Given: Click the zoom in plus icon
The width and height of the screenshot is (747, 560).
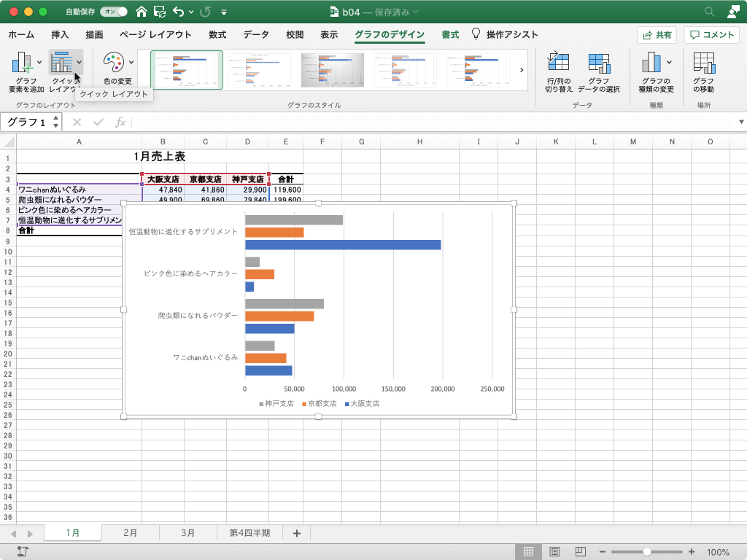Looking at the screenshot, I should [692, 552].
